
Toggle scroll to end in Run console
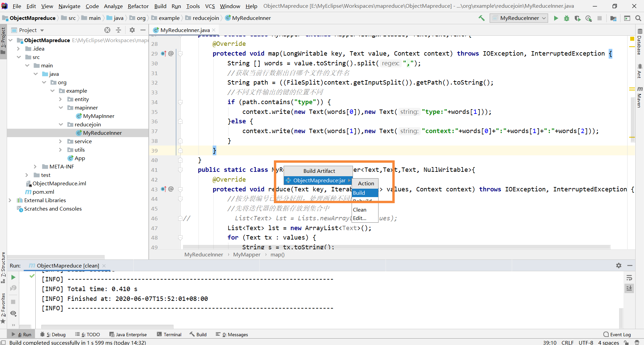(629, 288)
